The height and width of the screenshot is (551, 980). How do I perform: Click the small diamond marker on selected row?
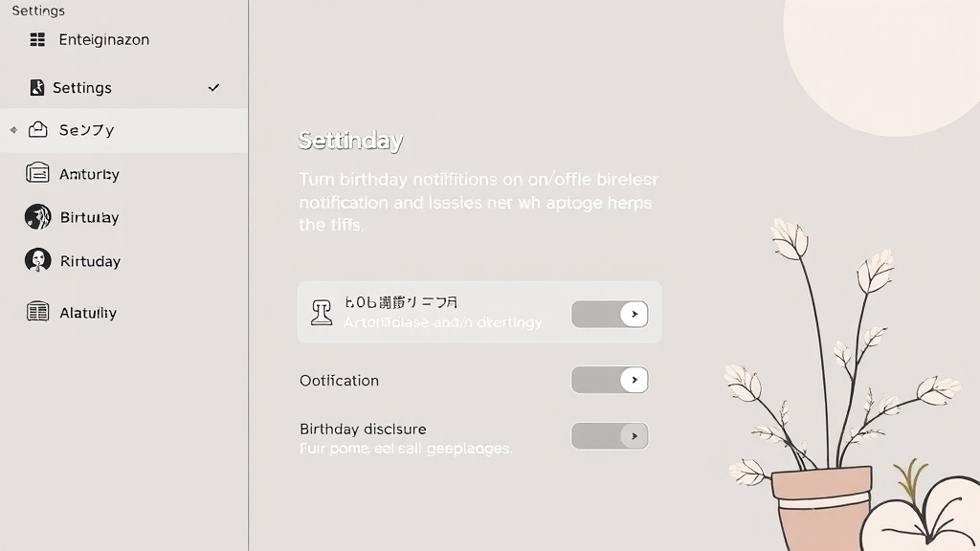tap(13, 130)
